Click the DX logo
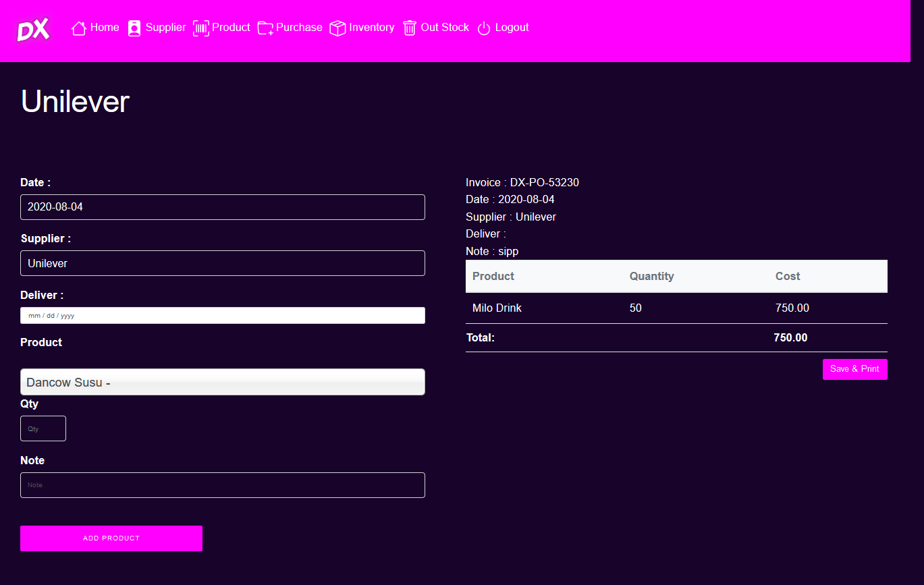This screenshot has width=924, height=585. (x=34, y=29)
